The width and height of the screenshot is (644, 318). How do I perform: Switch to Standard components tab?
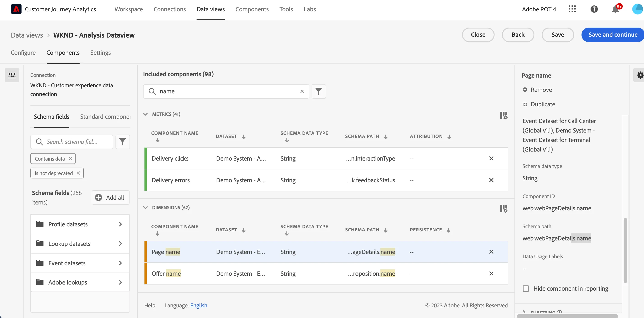pyautogui.click(x=105, y=116)
